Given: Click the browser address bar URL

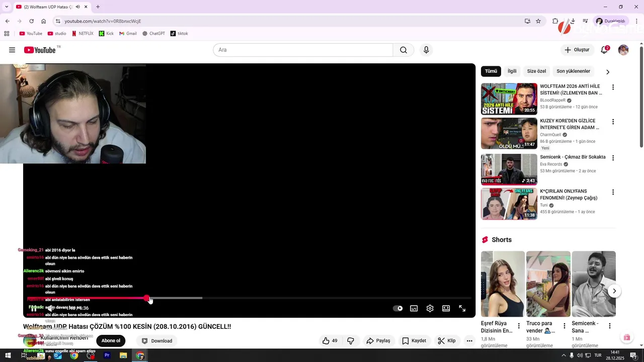Looking at the screenshot, I should (103, 21).
